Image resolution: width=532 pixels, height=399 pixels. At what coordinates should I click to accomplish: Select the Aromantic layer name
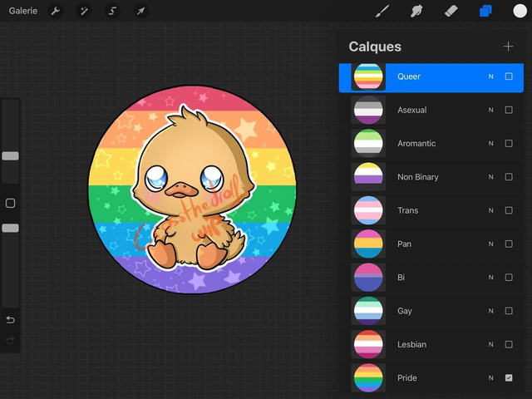point(416,144)
